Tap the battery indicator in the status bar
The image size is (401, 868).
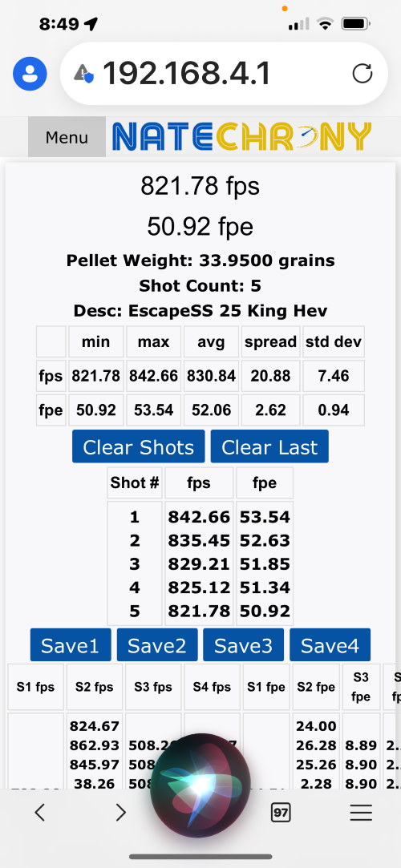click(355, 24)
